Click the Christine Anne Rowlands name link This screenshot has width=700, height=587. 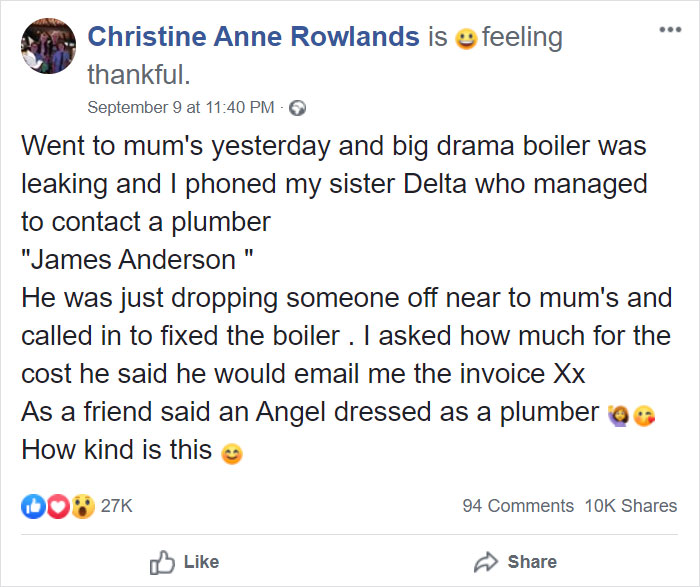tap(253, 38)
